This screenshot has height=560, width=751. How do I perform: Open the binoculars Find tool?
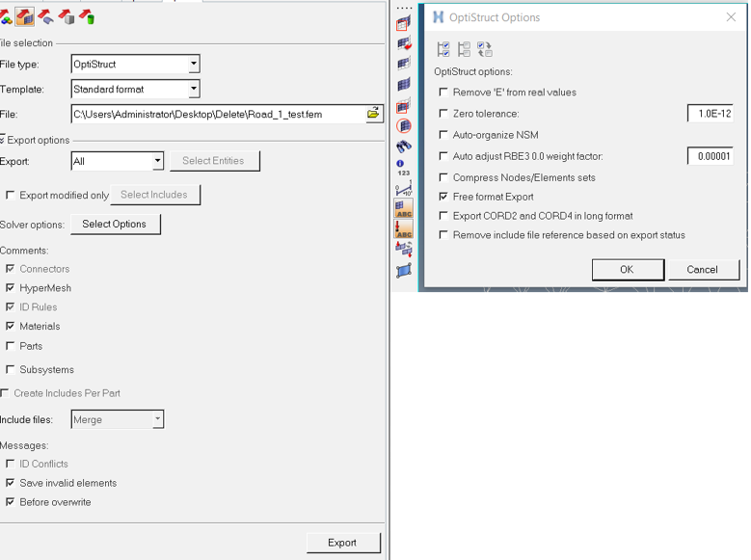(404, 147)
